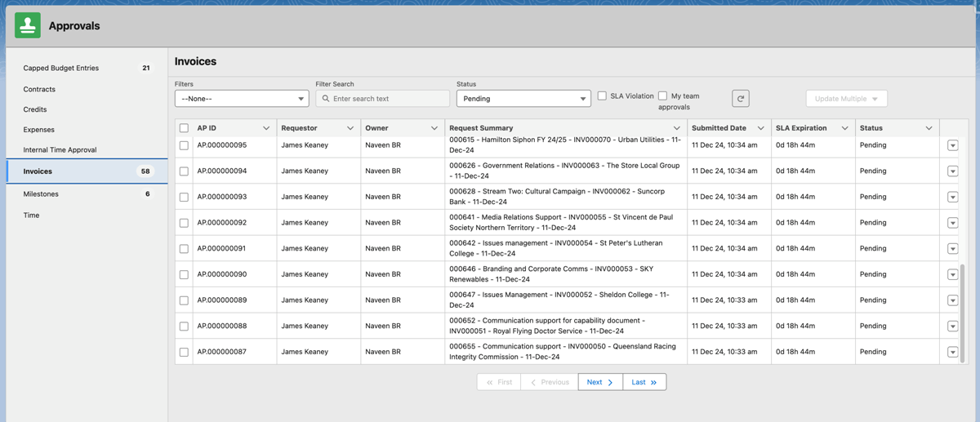This screenshot has width=980, height=422.
Task: Tick checkbox for AP.000000089 row
Action: point(184,300)
